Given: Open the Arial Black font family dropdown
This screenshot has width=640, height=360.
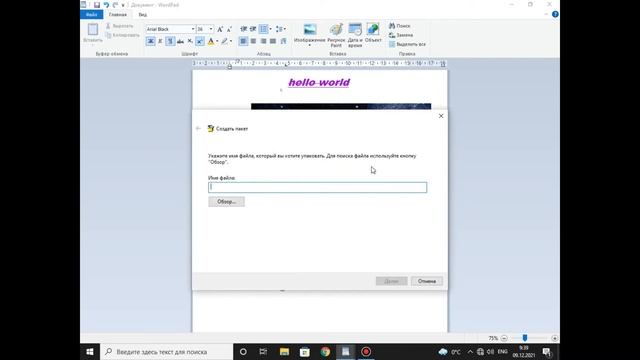Looking at the screenshot, I should 193,29.
